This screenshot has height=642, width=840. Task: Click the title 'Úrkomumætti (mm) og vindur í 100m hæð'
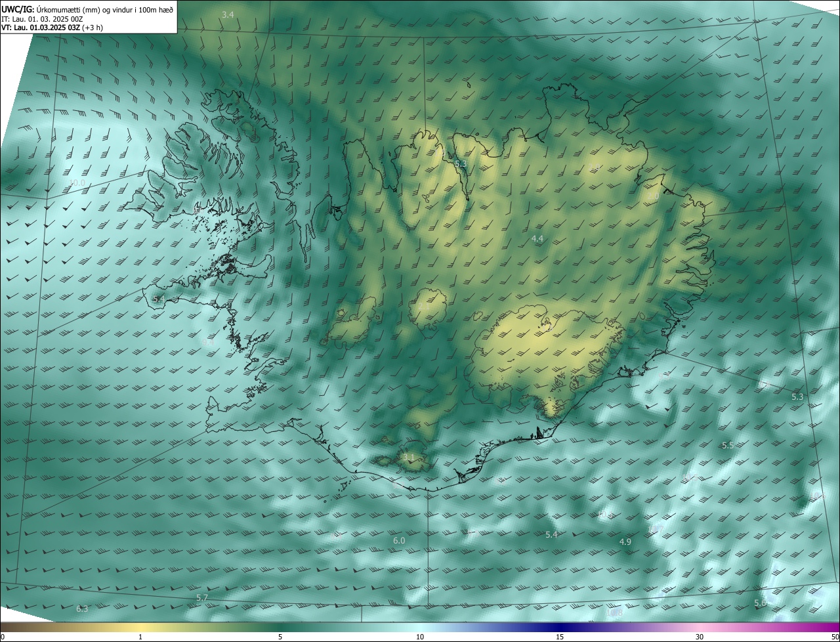105,9
